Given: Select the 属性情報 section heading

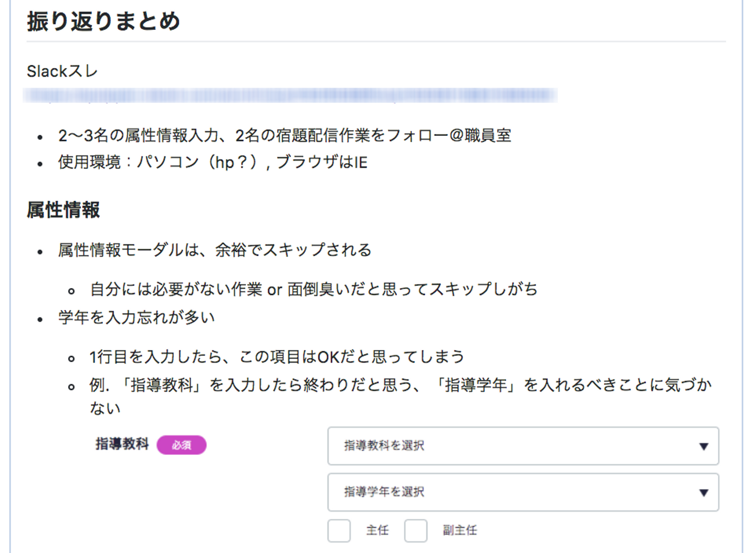Looking at the screenshot, I should point(63,210).
